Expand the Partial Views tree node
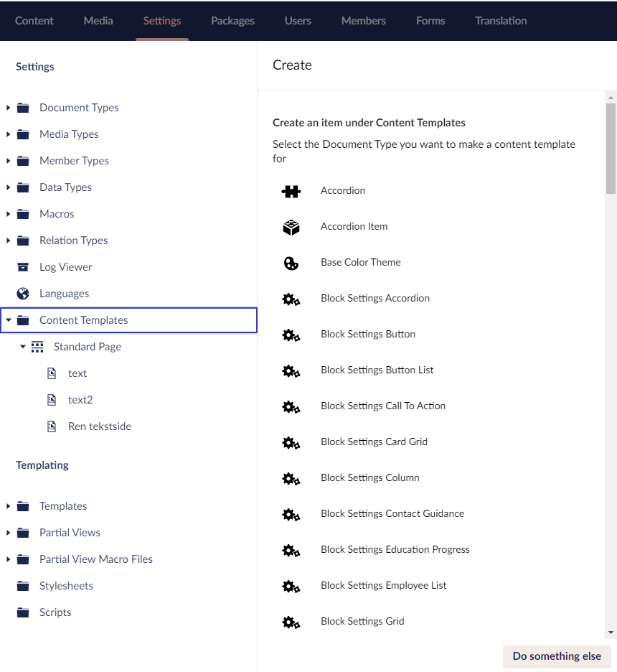The image size is (617, 672). pyautogui.click(x=8, y=533)
